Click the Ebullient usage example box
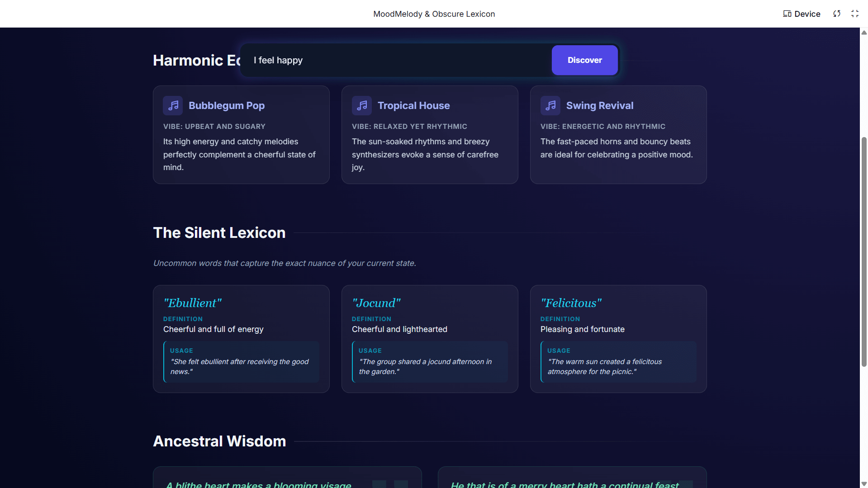This screenshot has width=868, height=488. pyautogui.click(x=241, y=362)
